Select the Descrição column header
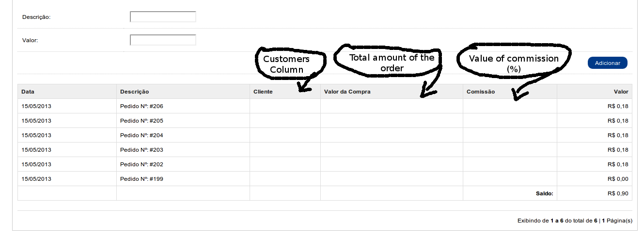This screenshot has width=644, height=238. point(183,92)
